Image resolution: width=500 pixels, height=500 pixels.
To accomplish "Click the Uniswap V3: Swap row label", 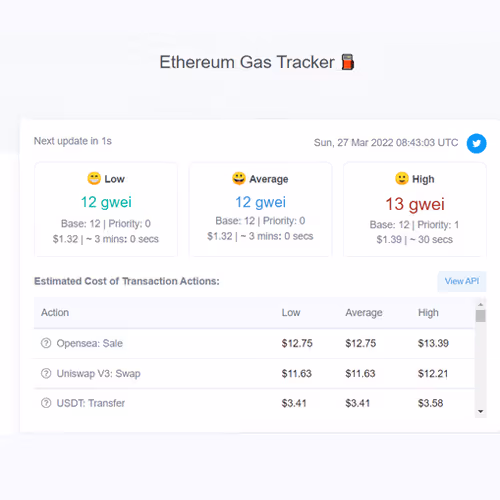I will click(x=98, y=373).
